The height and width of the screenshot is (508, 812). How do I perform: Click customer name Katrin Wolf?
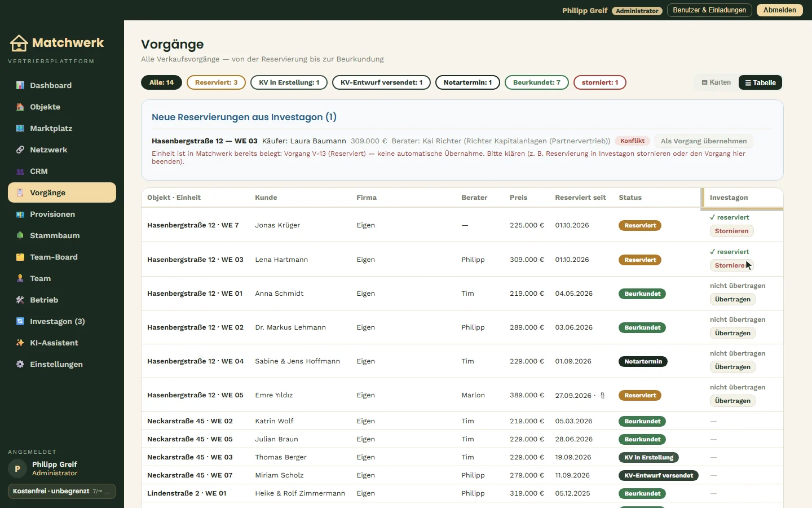tap(274, 421)
